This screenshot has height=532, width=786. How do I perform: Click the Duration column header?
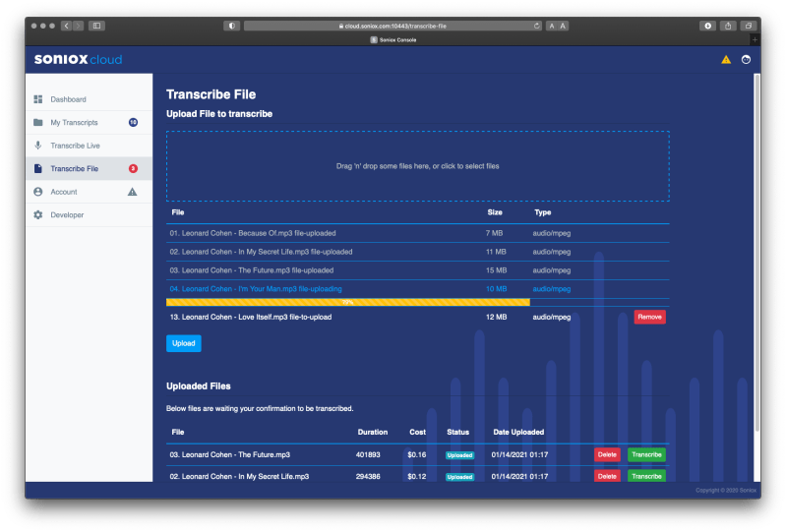click(x=373, y=432)
